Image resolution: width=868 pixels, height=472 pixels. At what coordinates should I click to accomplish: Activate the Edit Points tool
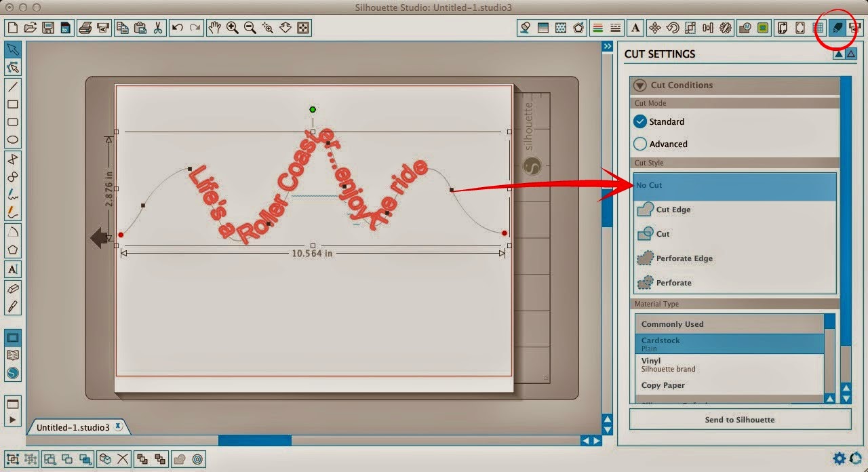pyautogui.click(x=14, y=67)
